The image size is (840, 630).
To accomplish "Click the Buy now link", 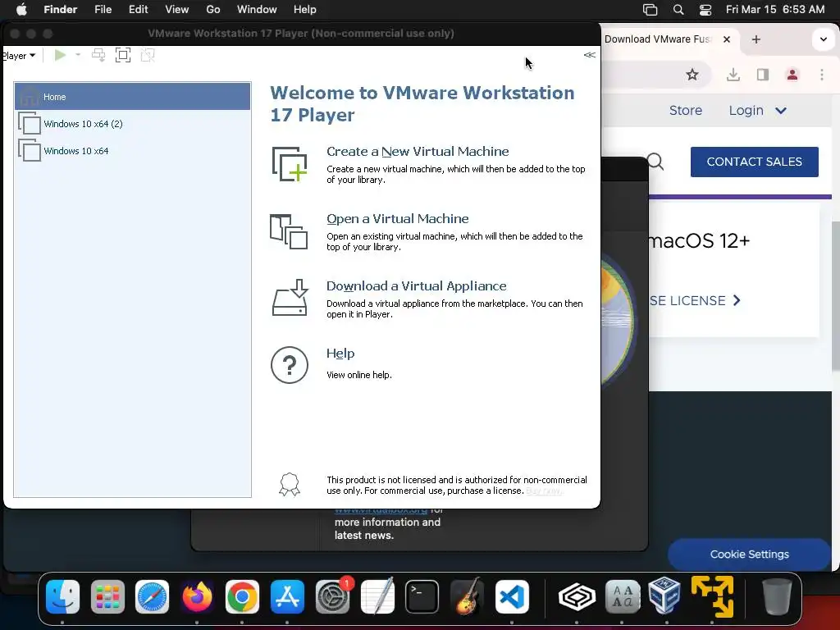I will point(543,491).
